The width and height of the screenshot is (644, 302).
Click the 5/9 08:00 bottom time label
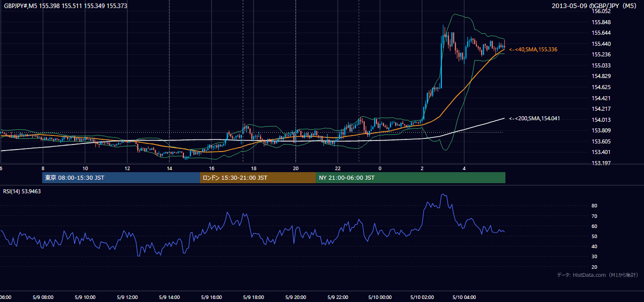43,297
